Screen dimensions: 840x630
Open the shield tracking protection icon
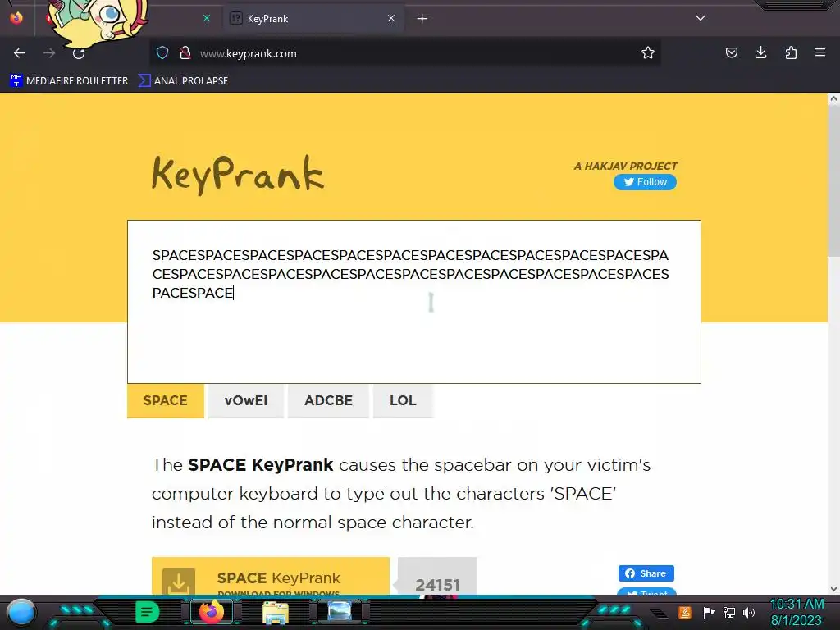(162, 52)
